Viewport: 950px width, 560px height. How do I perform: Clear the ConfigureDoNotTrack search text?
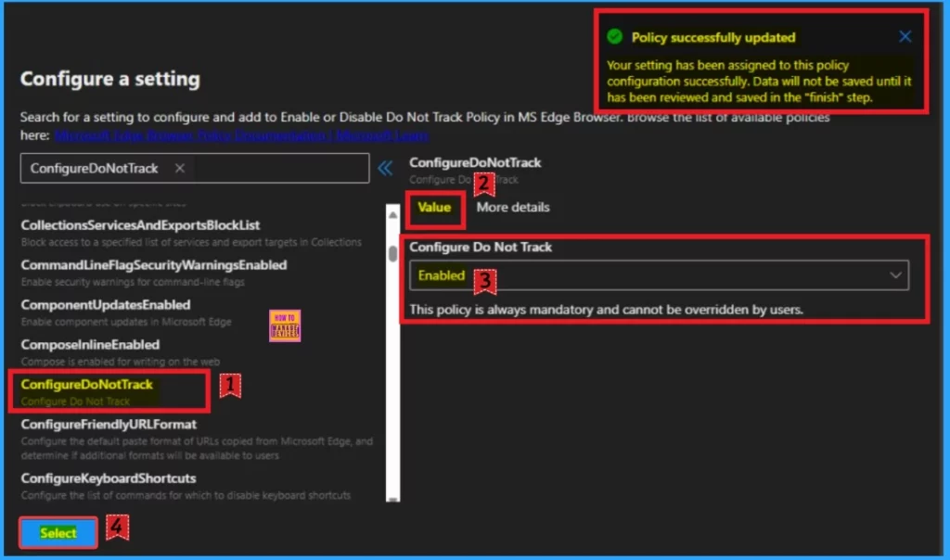179,169
